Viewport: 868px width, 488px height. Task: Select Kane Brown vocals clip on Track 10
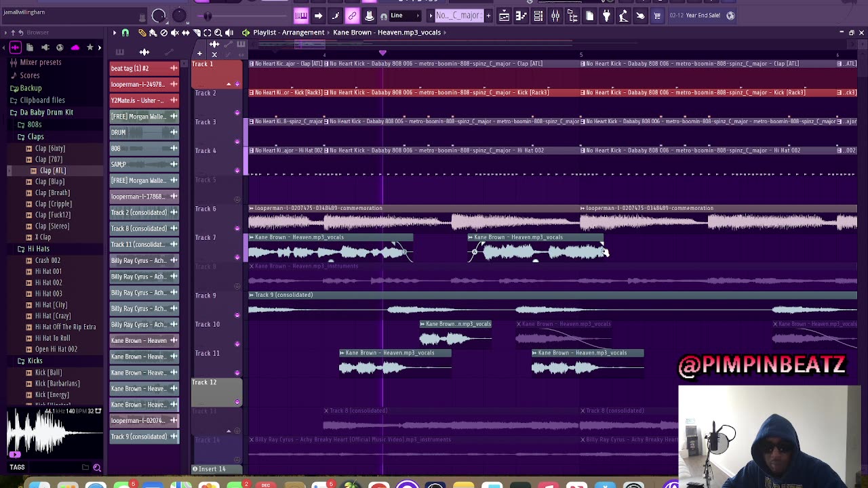coord(456,334)
